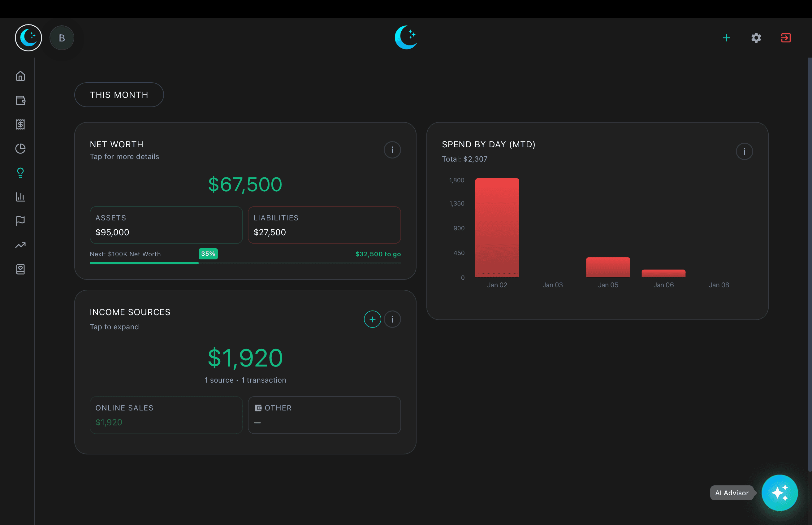Screen dimensions: 812x525
Task: Click the 35% net worth progress bar
Action: click(245, 263)
